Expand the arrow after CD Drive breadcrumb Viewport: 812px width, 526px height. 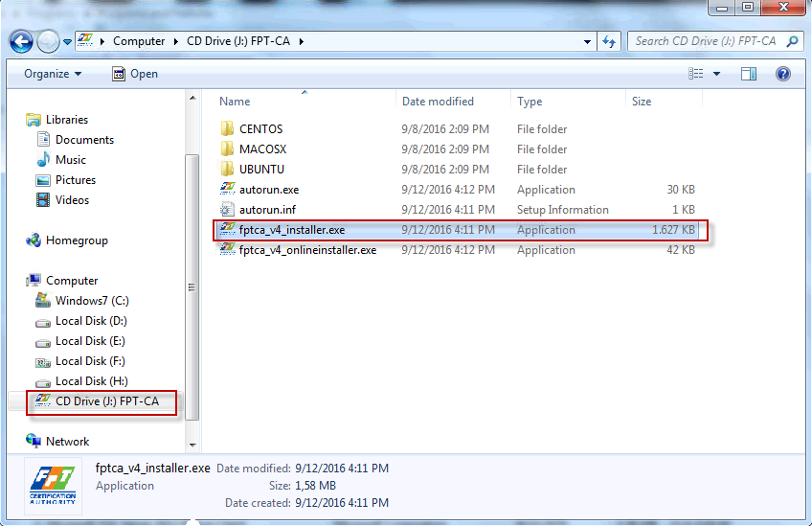coord(302,41)
